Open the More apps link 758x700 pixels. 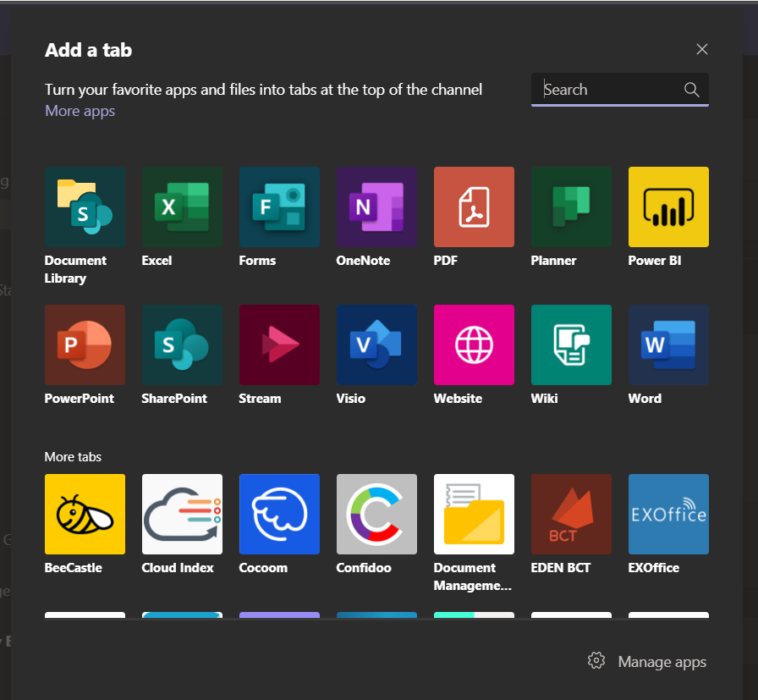click(x=80, y=111)
